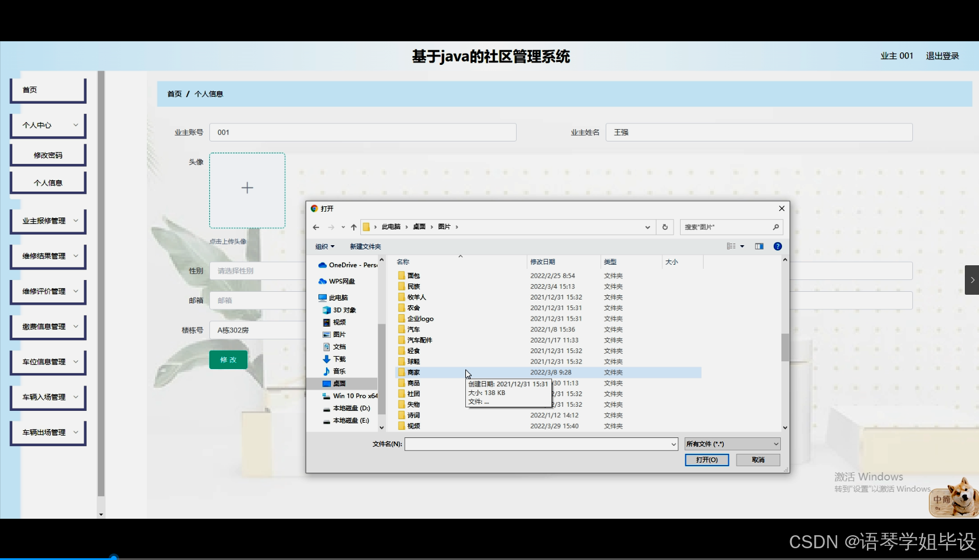Image resolution: width=979 pixels, height=560 pixels.
Task: Select 维修评价管理 in the left menu
Action: tap(48, 291)
